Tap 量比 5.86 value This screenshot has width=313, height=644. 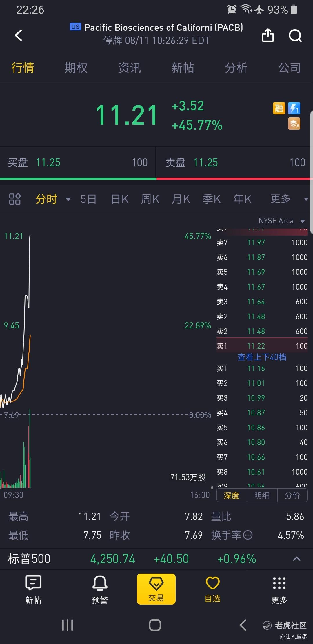[295, 516]
